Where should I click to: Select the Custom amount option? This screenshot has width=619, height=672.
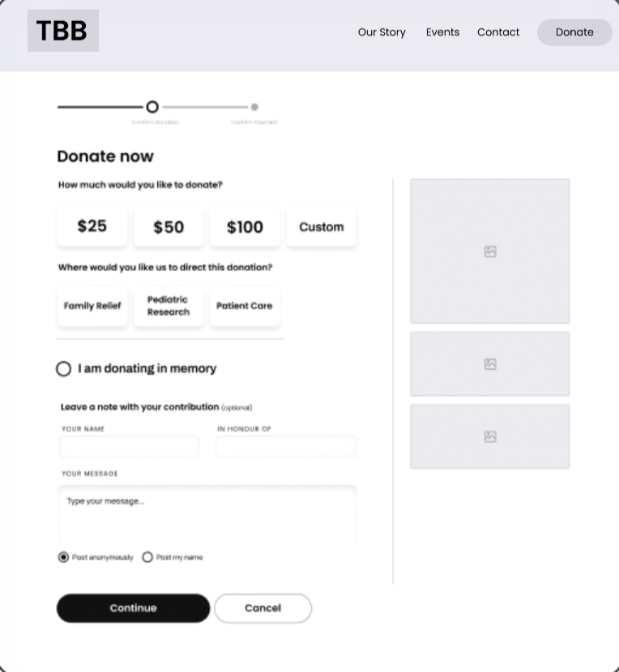coord(322,227)
